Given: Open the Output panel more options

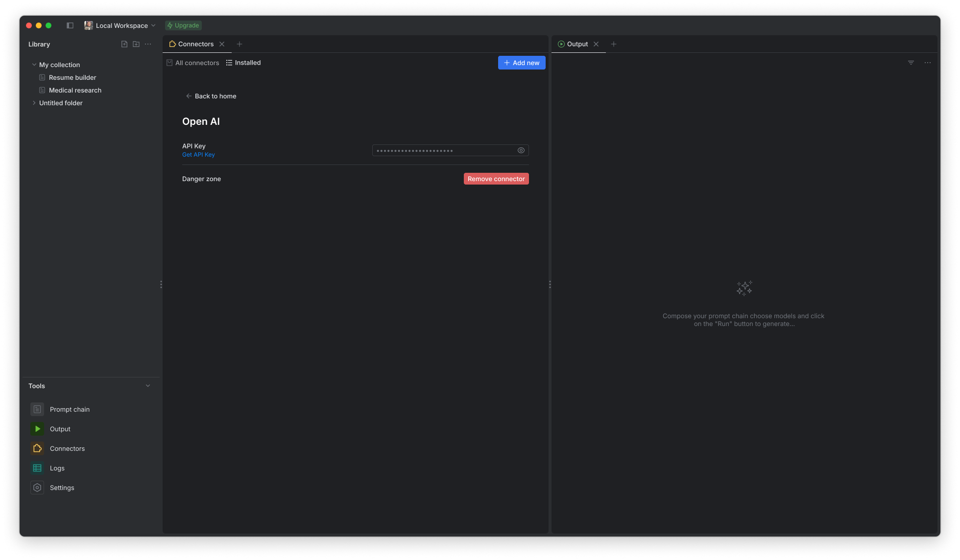Looking at the screenshot, I should pos(928,63).
